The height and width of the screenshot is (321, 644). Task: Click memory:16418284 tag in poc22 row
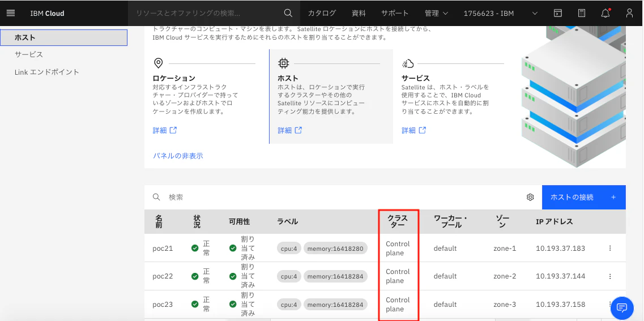[x=335, y=276]
